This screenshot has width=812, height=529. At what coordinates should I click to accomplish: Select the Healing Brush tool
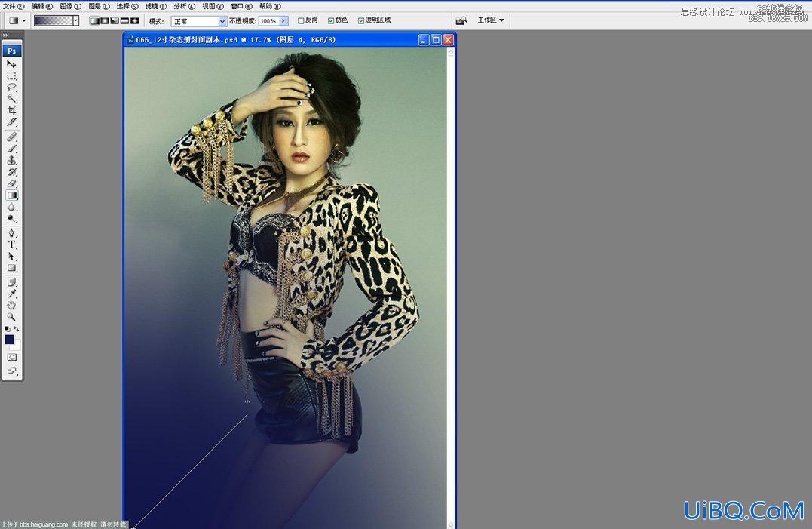click(11, 137)
